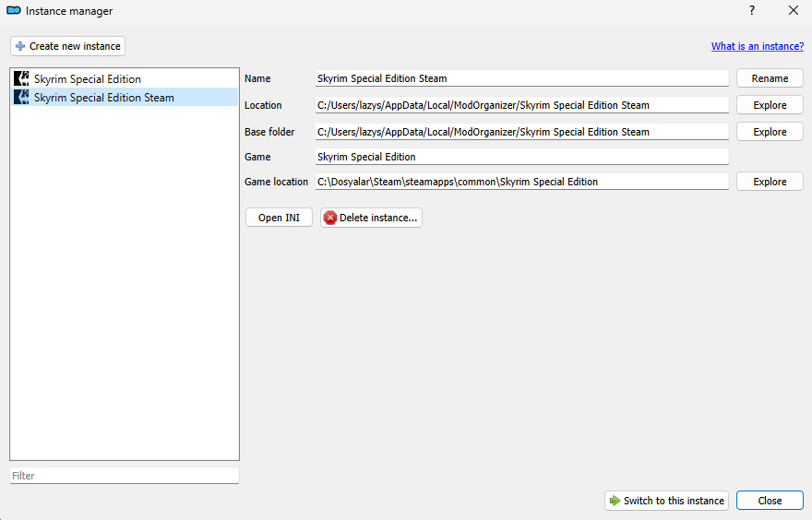
Task: Explore the Game location folder
Action: (x=770, y=182)
